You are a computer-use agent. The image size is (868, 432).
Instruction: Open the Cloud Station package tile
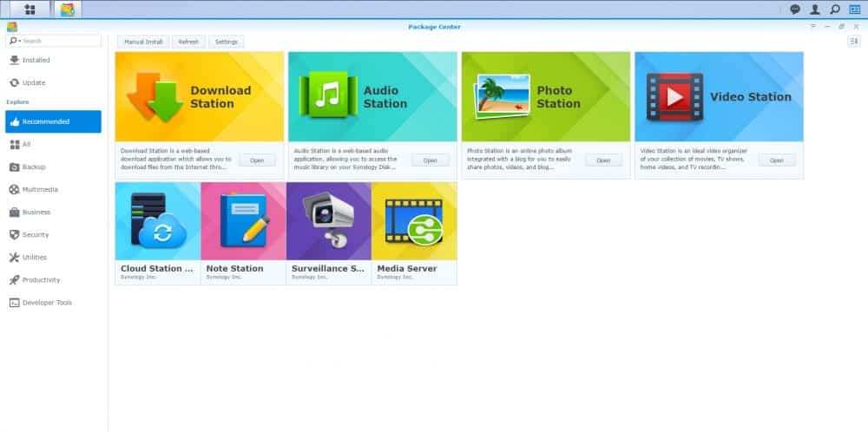click(158, 233)
